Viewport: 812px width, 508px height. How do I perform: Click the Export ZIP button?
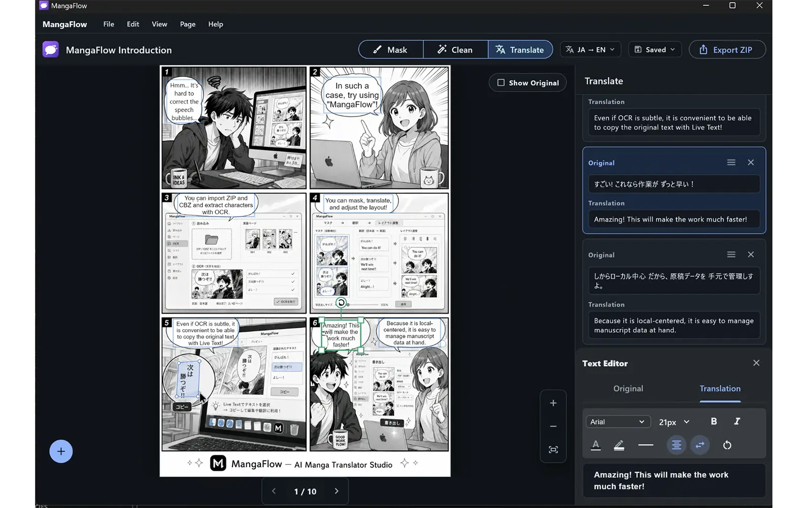coord(727,50)
